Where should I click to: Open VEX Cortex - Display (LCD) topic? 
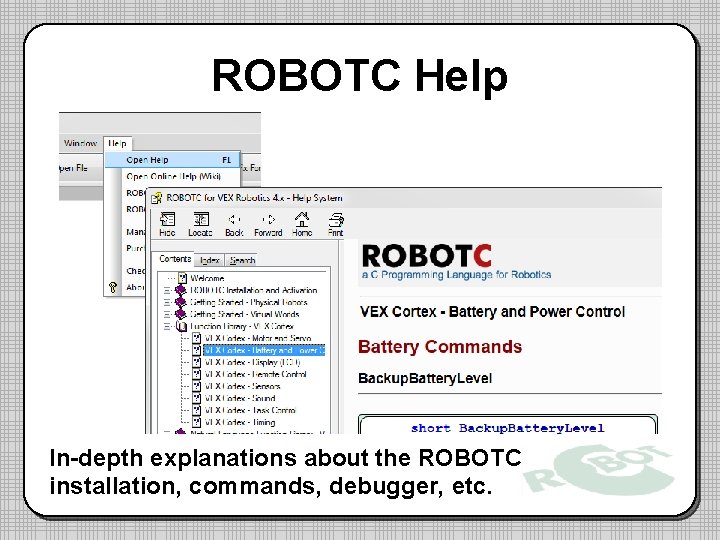(x=253, y=362)
